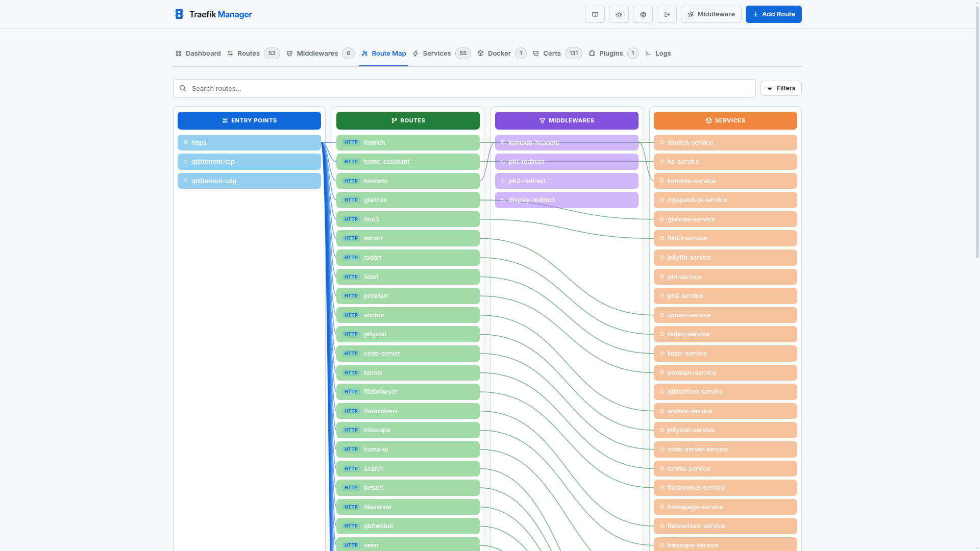
Task: Toggle light/dark theme sun icon
Action: pos(619,14)
